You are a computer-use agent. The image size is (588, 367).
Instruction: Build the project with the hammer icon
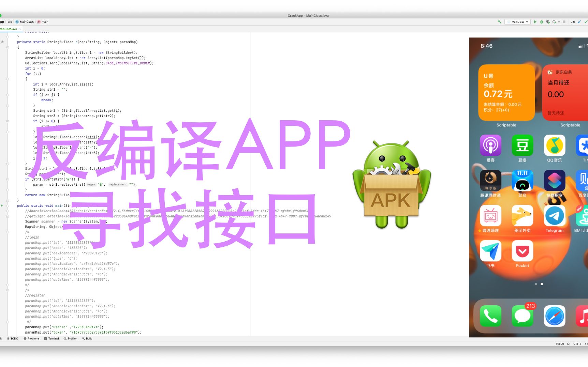499,21
